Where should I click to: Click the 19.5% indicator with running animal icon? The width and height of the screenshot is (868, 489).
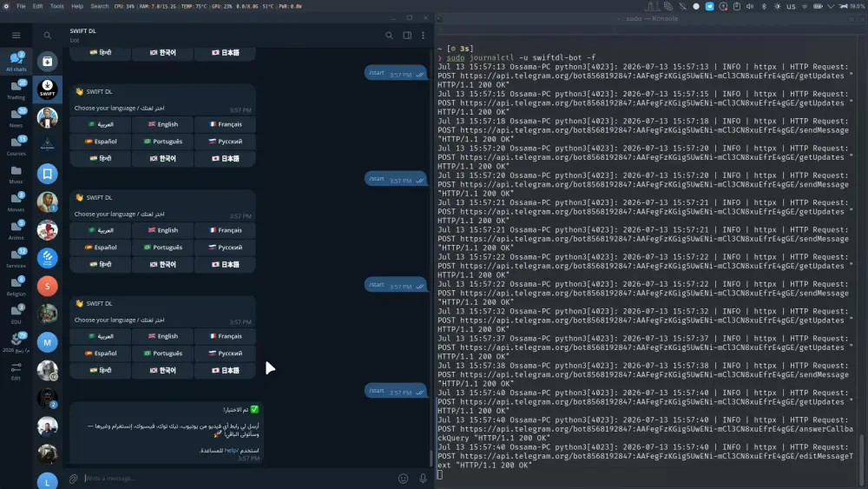pos(852,6)
